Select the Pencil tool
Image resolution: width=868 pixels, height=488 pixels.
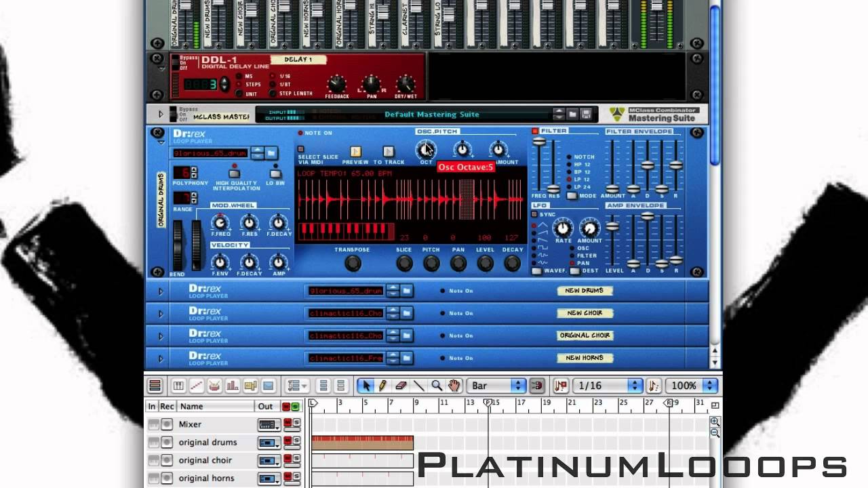click(382, 386)
